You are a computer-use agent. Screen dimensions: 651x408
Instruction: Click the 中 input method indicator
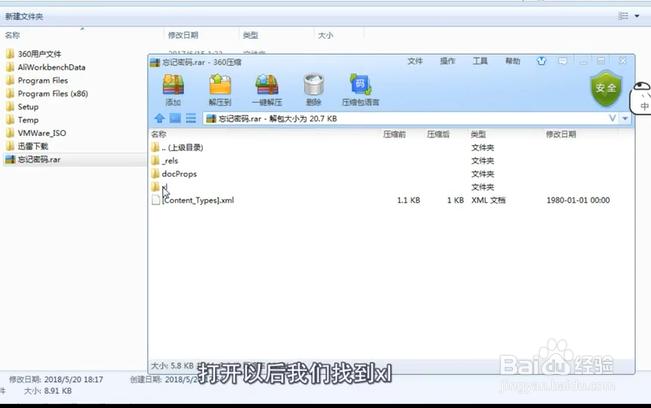644,106
